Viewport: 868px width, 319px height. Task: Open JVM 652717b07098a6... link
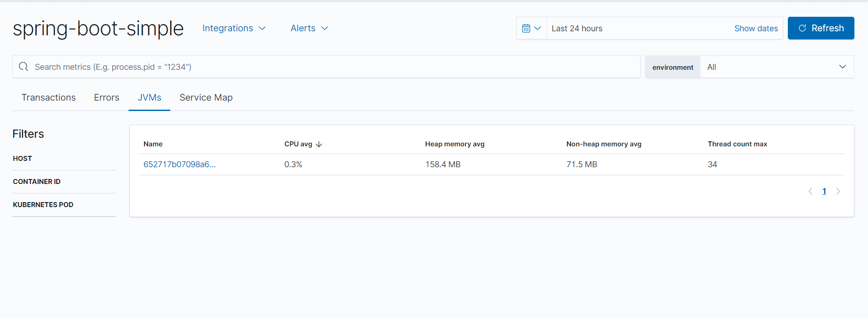tap(180, 164)
